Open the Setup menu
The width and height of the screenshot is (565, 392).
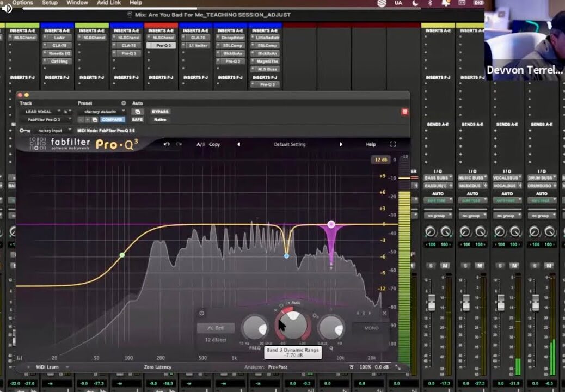tap(50, 3)
